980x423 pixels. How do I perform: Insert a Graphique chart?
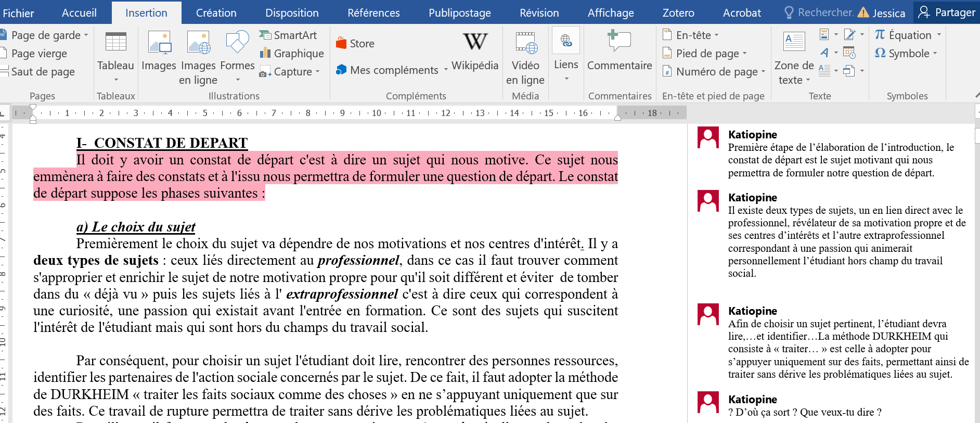[x=292, y=54]
